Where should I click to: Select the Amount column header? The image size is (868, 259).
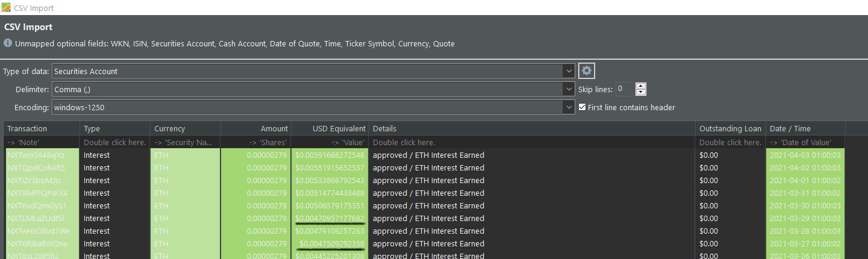256,128
